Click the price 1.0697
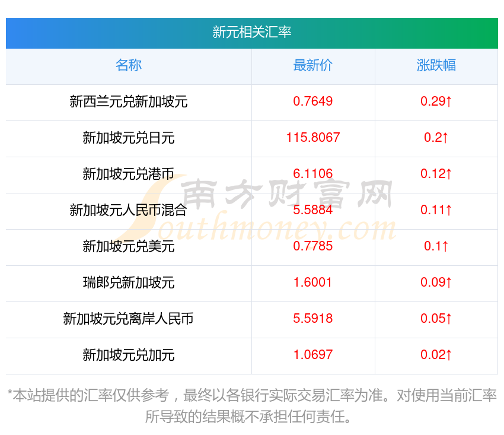The width and height of the screenshot is (504, 435). (312, 355)
